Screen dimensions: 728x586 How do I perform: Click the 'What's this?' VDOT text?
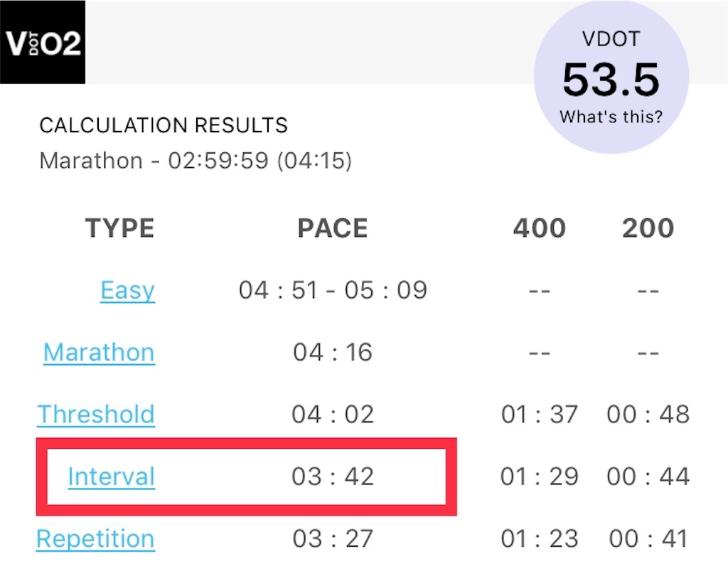tap(611, 117)
